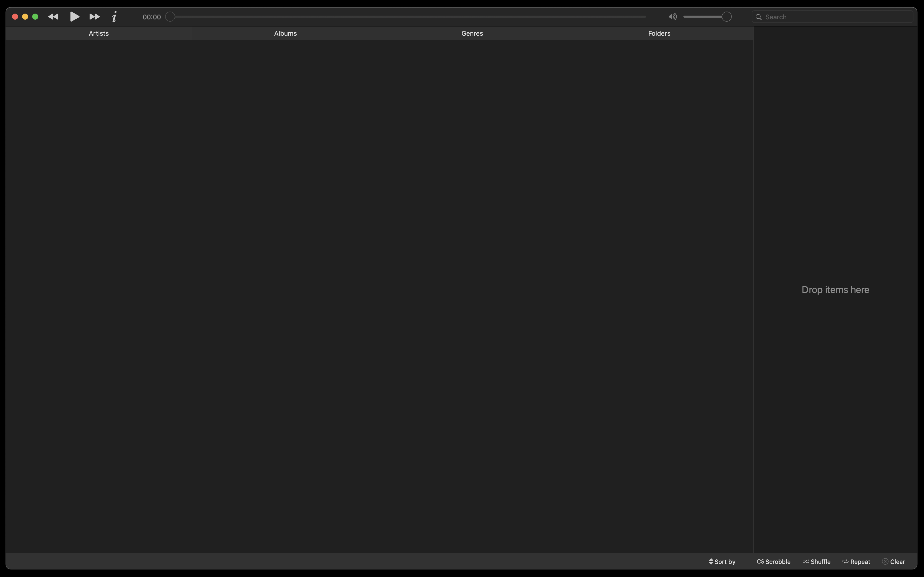Open the Sort by dropdown
Image resolution: width=924 pixels, height=577 pixels.
coord(721,561)
